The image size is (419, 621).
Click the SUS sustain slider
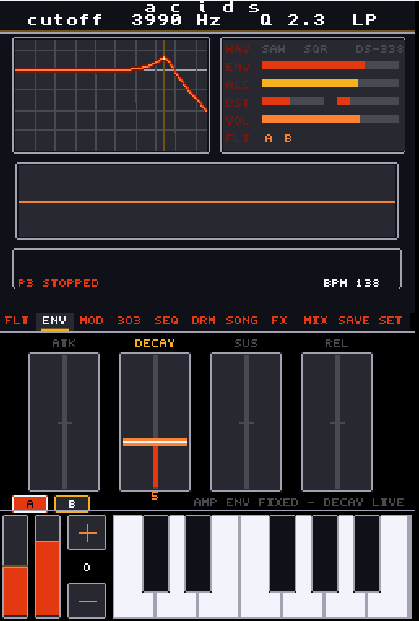[x=246, y=422]
